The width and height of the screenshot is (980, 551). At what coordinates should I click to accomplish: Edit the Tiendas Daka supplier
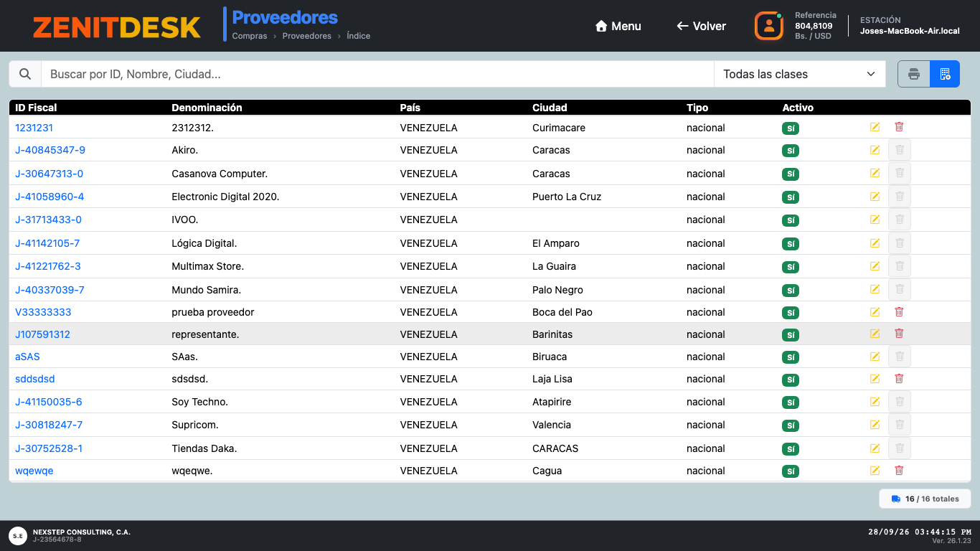click(875, 448)
